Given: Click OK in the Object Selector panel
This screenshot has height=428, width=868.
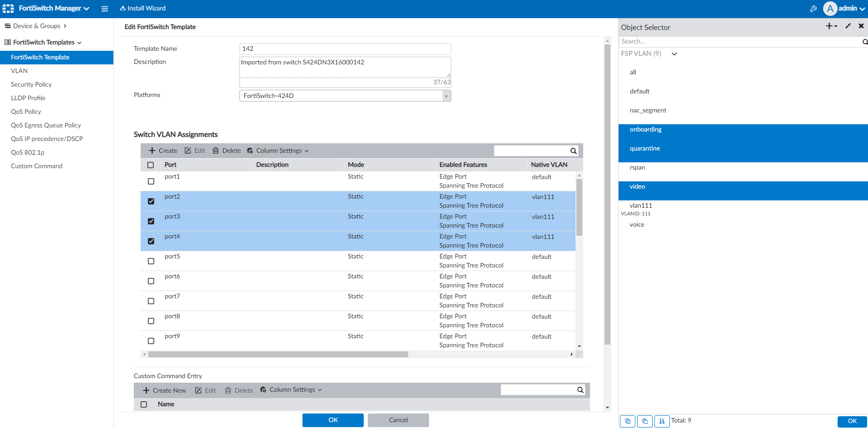Looking at the screenshot, I should (x=852, y=421).
